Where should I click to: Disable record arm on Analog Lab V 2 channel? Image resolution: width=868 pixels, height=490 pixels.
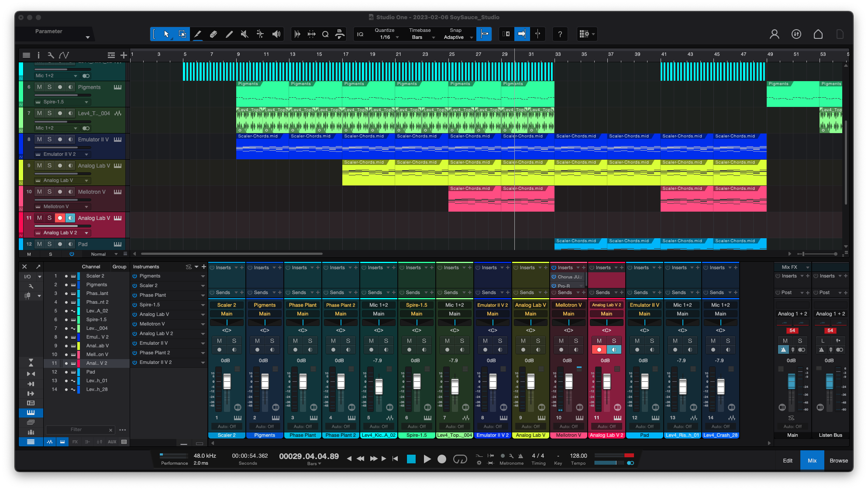[x=599, y=350]
